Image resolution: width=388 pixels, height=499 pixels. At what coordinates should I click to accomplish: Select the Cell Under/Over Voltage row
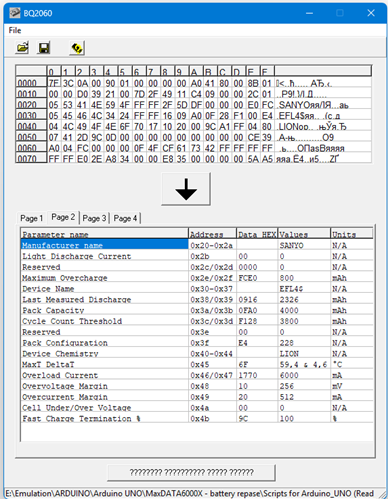(197, 408)
